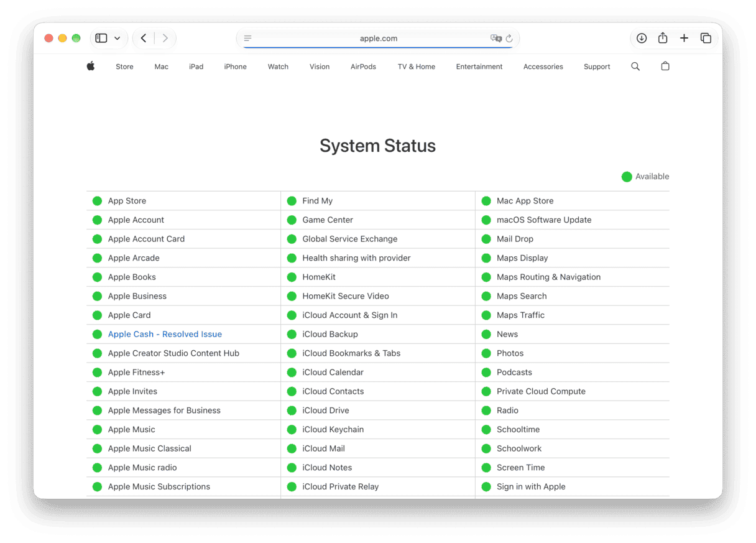Click green dot next to iCloud Mail
The height and width of the screenshot is (543, 756).
click(292, 448)
